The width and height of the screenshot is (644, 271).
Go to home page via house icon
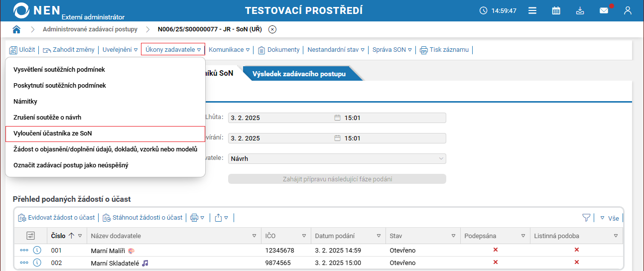pyautogui.click(x=16, y=29)
